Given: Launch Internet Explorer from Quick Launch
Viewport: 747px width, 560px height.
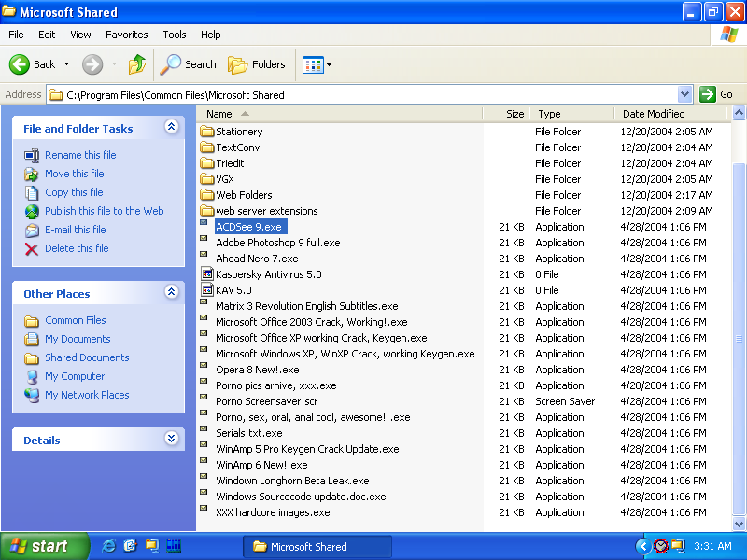Looking at the screenshot, I should pyautogui.click(x=108, y=546).
